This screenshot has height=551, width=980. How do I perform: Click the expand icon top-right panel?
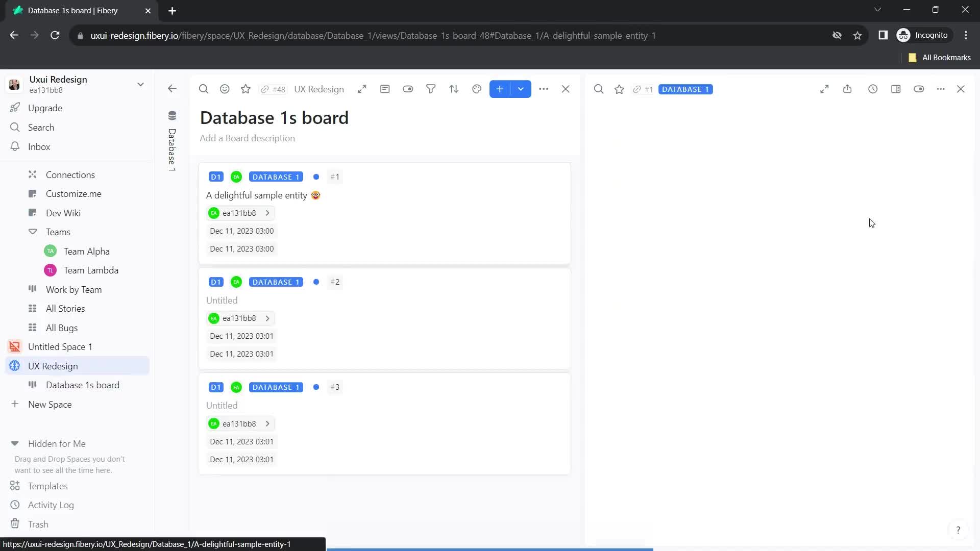(824, 89)
